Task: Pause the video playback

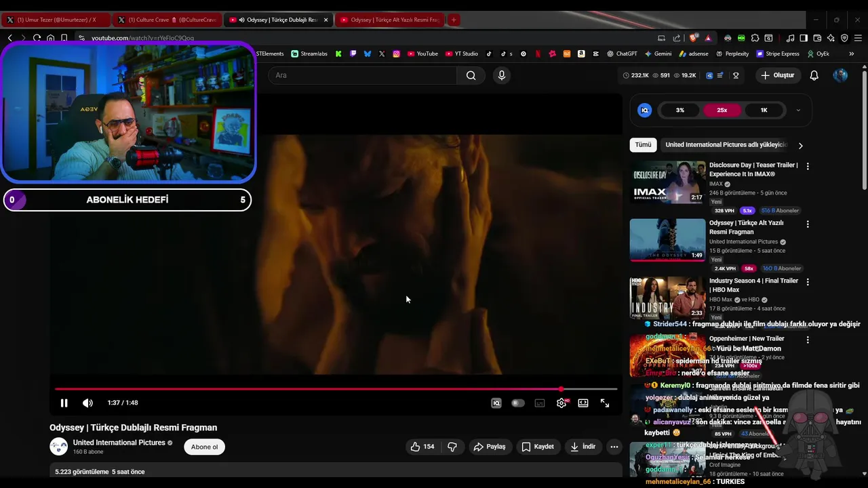Action: coord(64,403)
